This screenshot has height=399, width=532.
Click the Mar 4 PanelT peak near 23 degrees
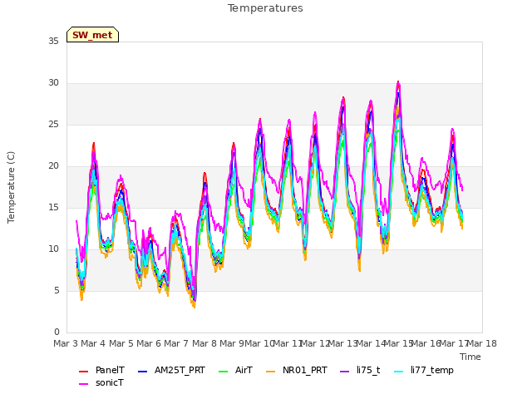94,144
